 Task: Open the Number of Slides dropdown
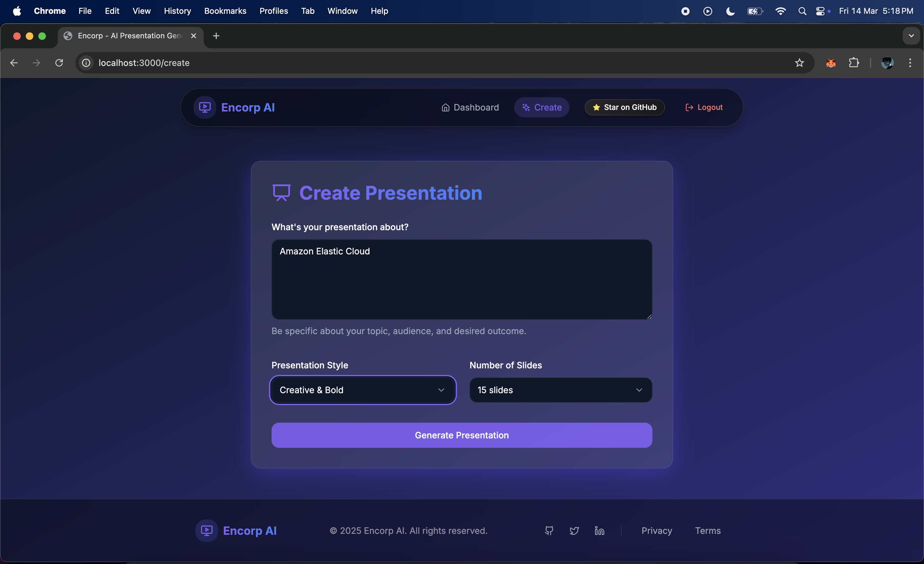click(x=561, y=390)
